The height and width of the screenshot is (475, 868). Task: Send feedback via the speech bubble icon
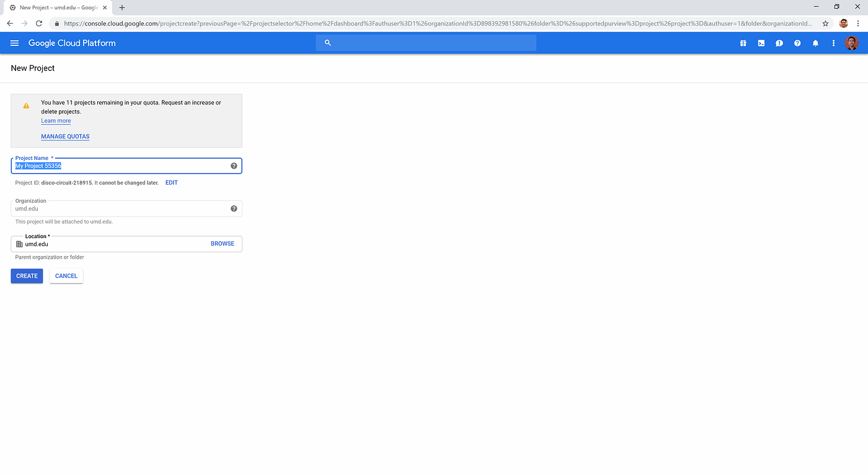[779, 43]
